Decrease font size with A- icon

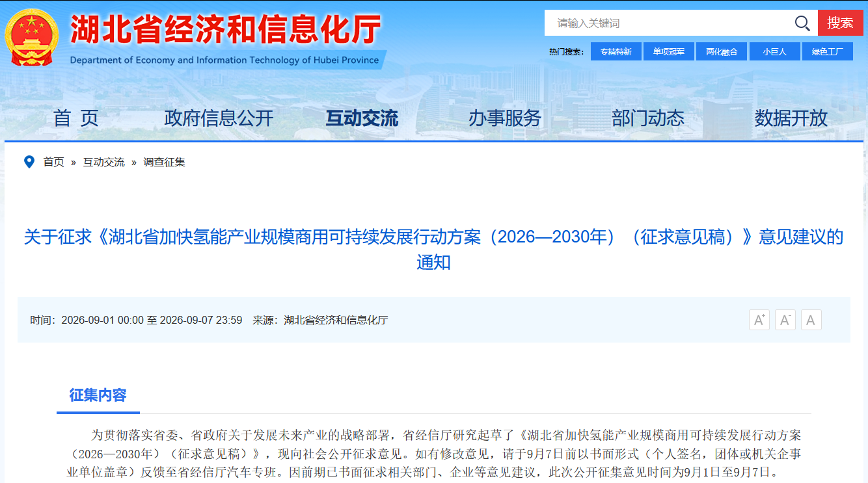pos(785,320)
